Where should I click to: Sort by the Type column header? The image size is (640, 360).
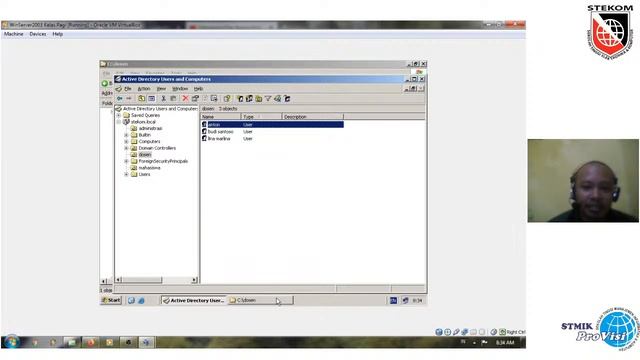click(262, 117)
